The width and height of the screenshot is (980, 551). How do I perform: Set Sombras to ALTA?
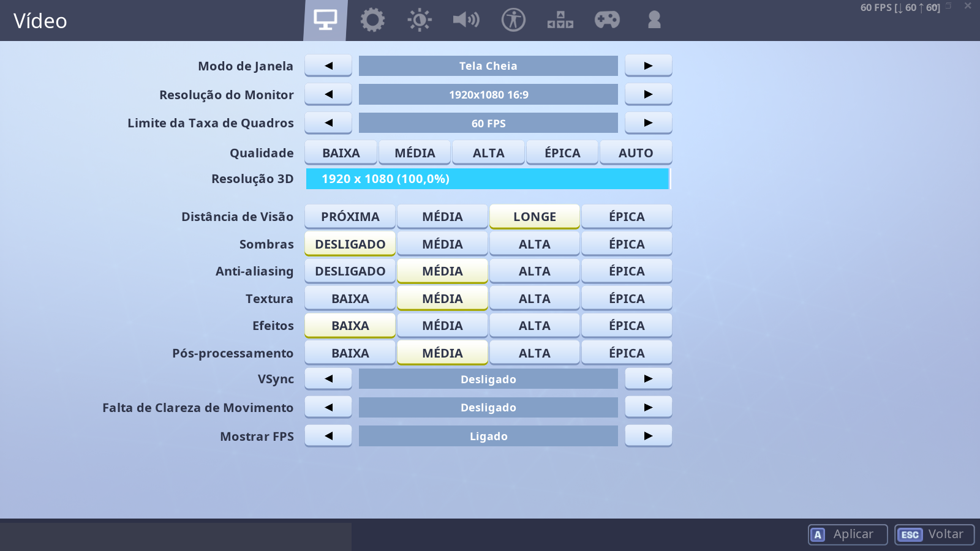(x=535, y=244)
